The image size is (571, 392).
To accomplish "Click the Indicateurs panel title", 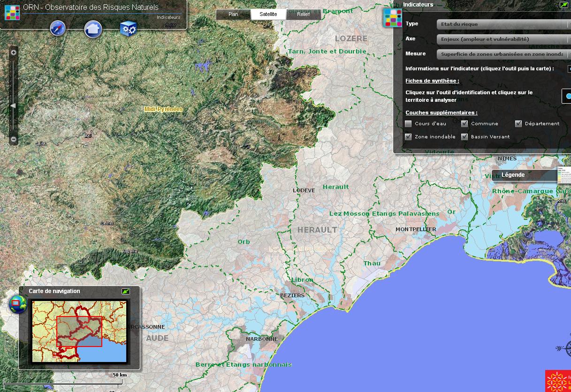I will [418, 5].
